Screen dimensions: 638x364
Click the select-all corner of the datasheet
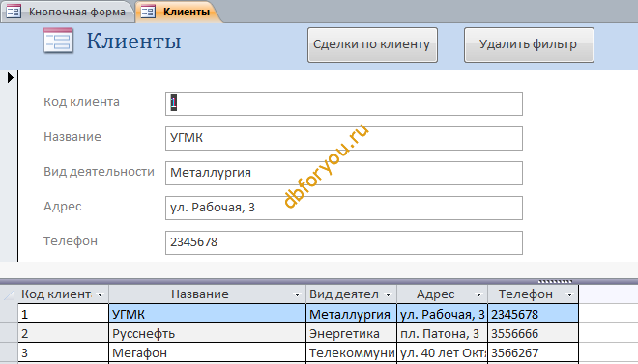click(9, 294)
